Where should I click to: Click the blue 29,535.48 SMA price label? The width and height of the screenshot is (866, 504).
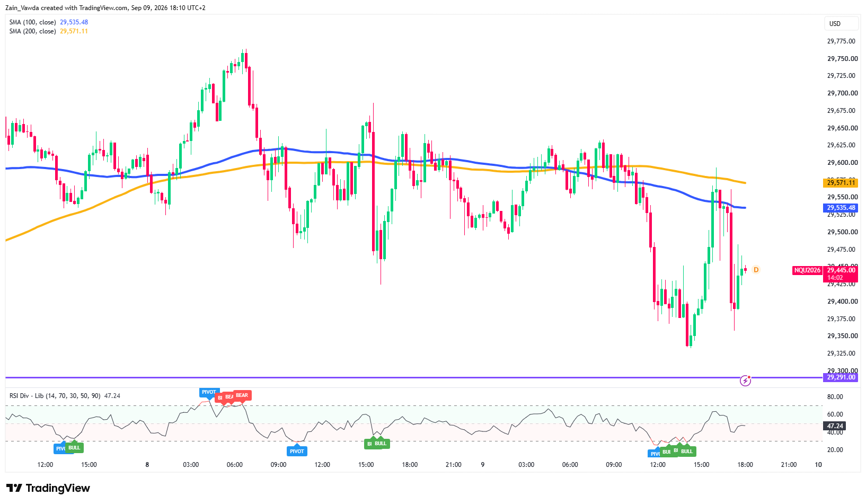coord(840,208)
